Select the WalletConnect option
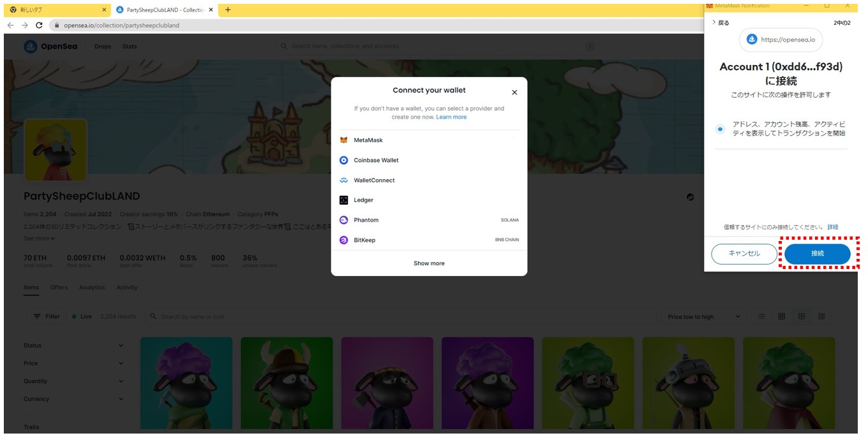 pyautogui.click(x=429, y=180)
